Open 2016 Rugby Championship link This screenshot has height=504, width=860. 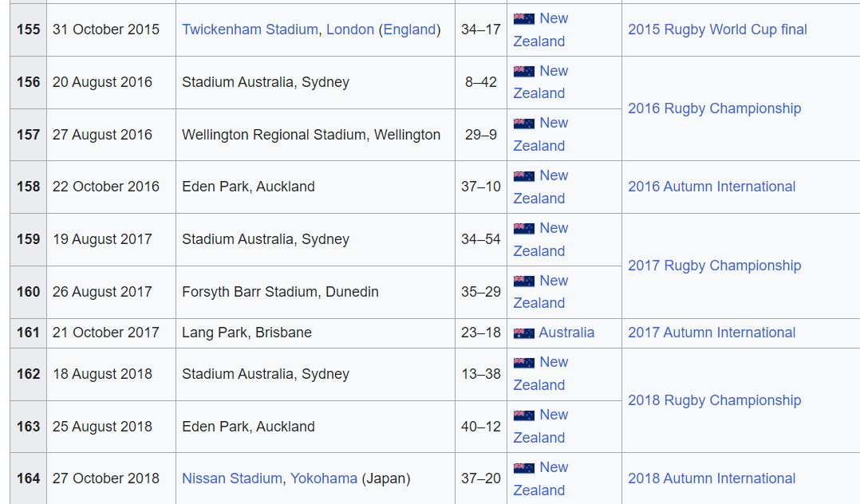(714, 108)
